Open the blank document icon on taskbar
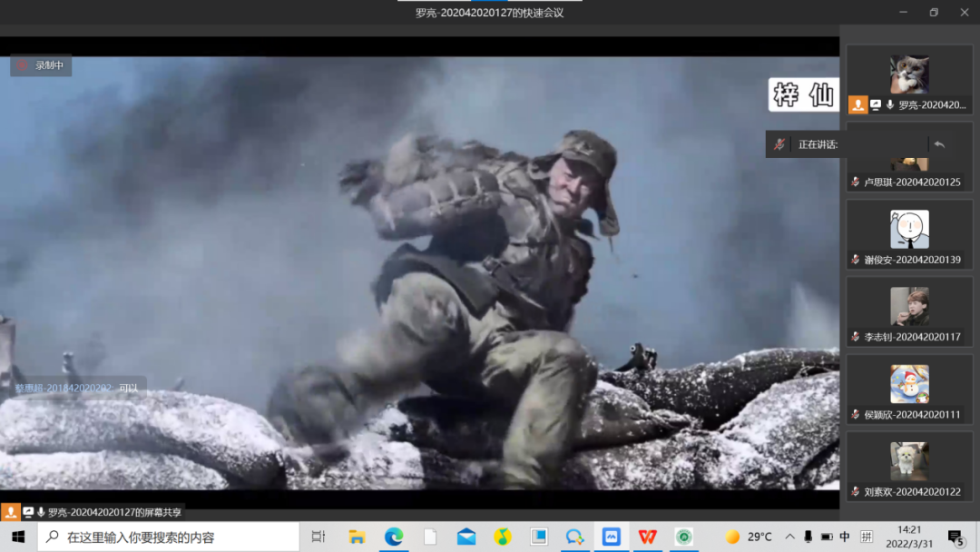980x552 pixels. click(430, 537)
